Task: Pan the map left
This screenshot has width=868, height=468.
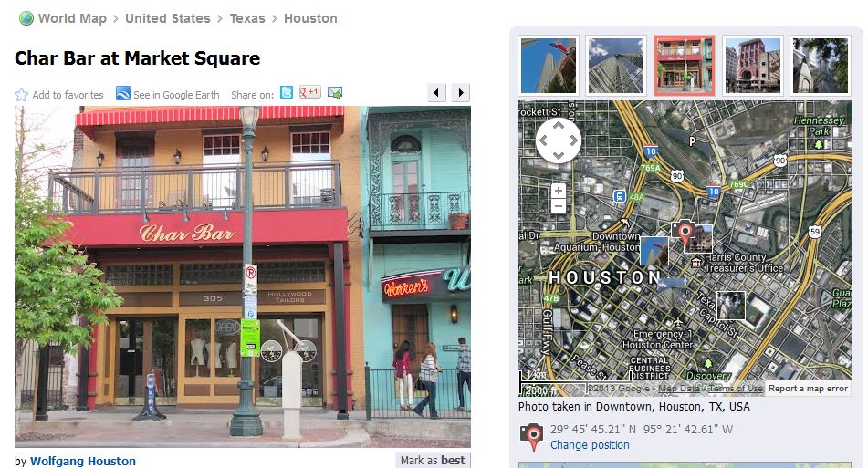Action: [x=544, y=140]
